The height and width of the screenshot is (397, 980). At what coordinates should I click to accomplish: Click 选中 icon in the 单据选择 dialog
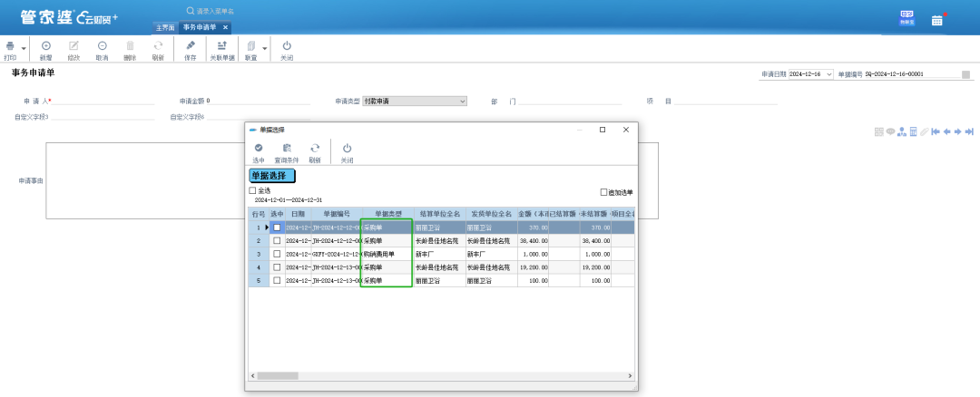click(259, 151)
